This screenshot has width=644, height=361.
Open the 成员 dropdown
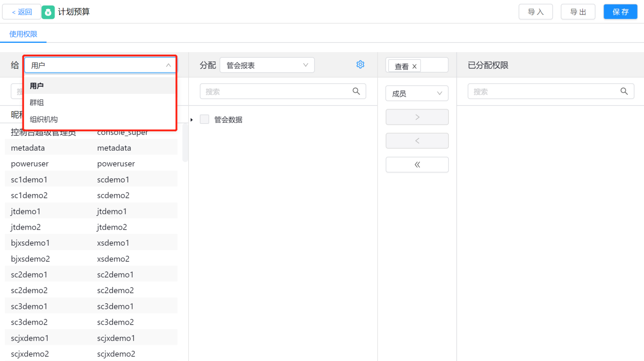click(417, 94)
